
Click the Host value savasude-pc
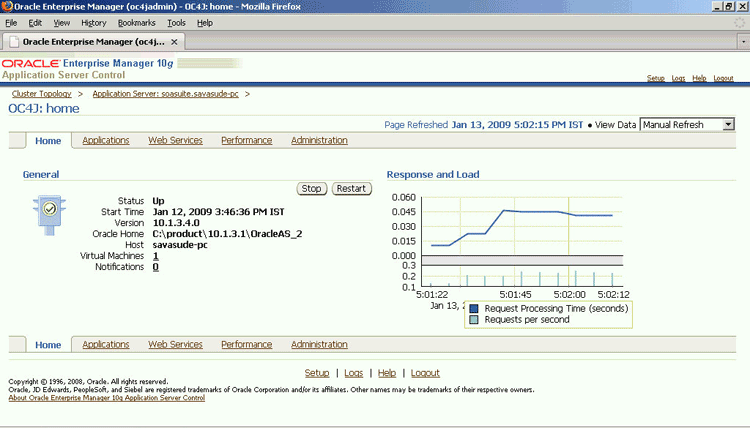coord(180,245)
